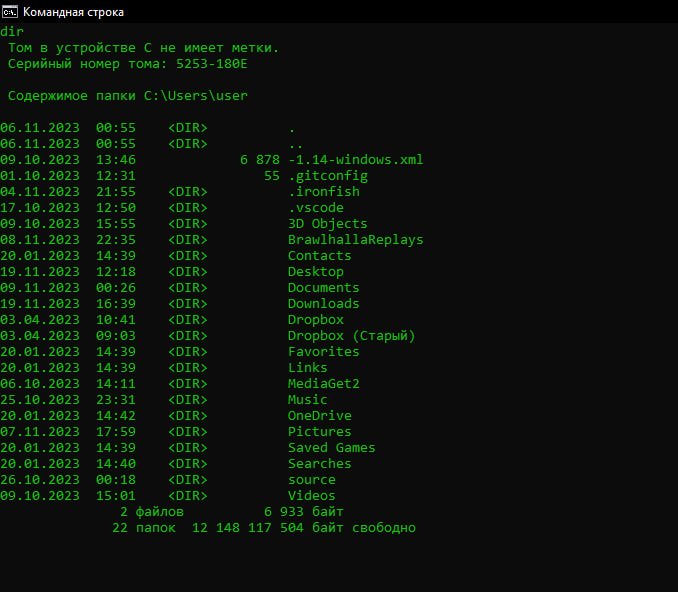This screenshot has width=678, height=592.
Task: Click the 'Dropbox (Старый)' folder name
Action: 352,336
